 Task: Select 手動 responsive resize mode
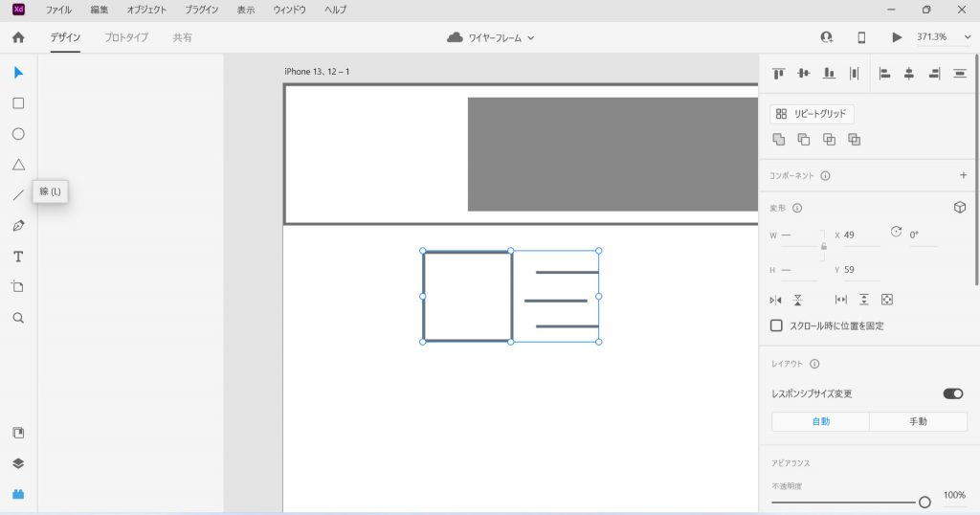(918, 421)
